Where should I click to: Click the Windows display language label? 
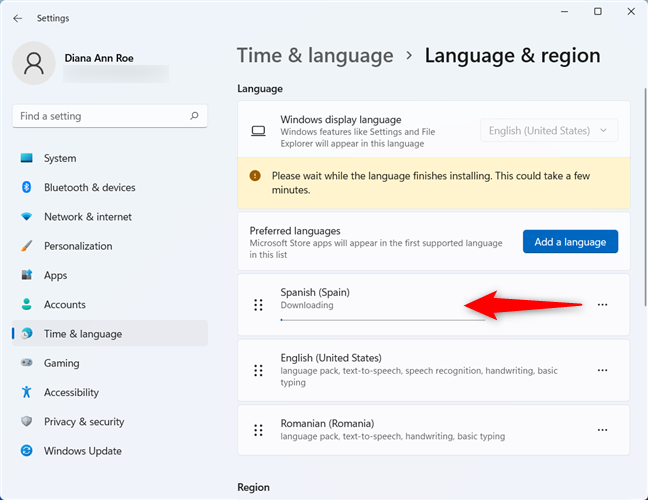point(341,120)
